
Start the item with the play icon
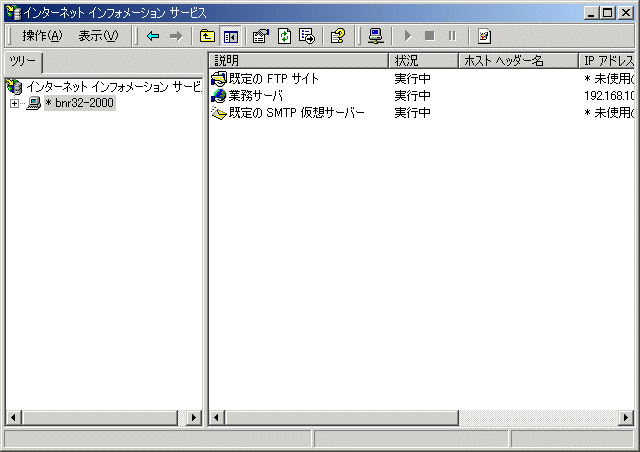click(x=407, y=36)
